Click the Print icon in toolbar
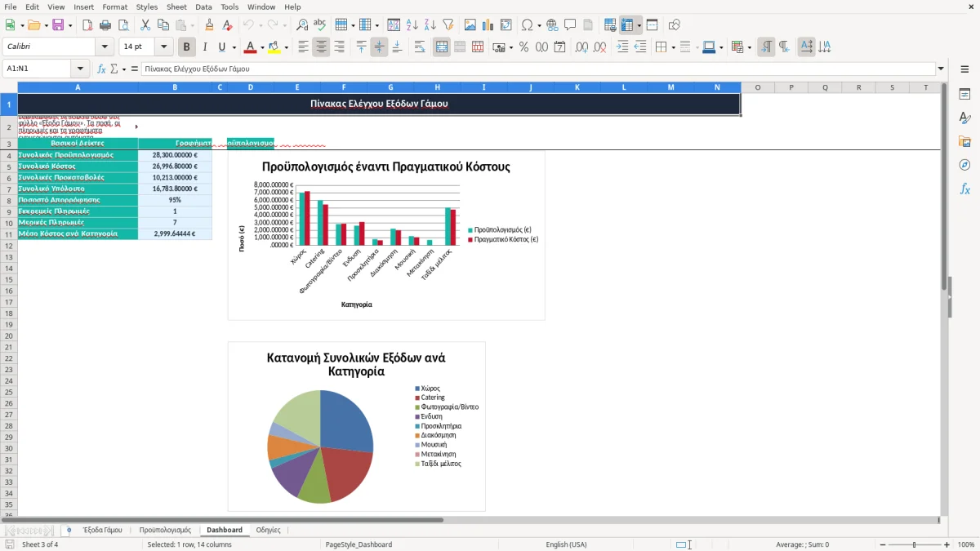 click(x=105, y=25)
